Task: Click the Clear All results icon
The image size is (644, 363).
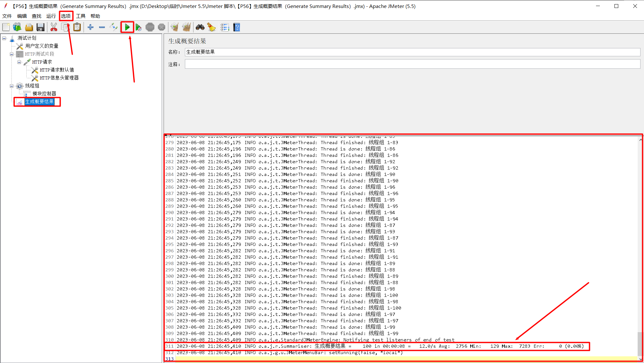Action: 186,27
